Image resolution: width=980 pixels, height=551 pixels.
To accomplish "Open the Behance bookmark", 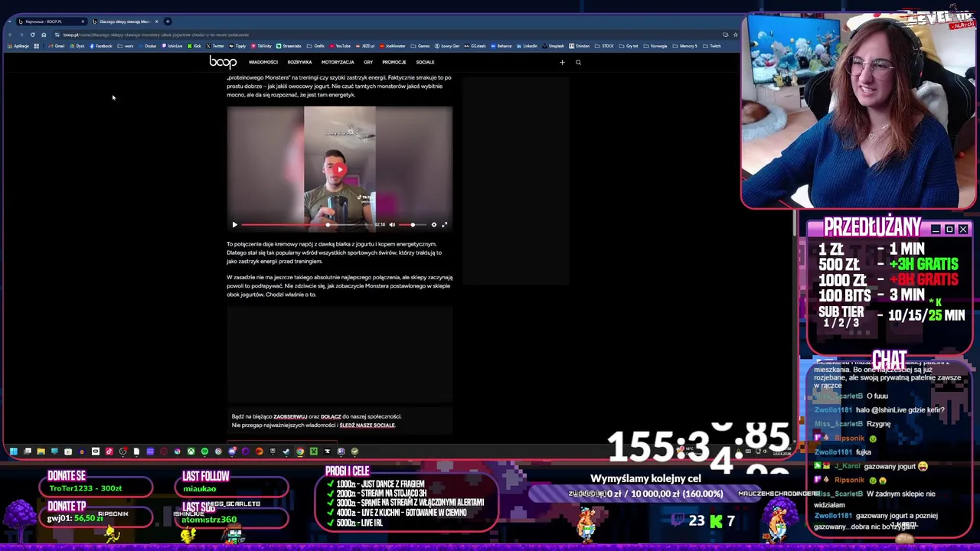I will (501, 46).
